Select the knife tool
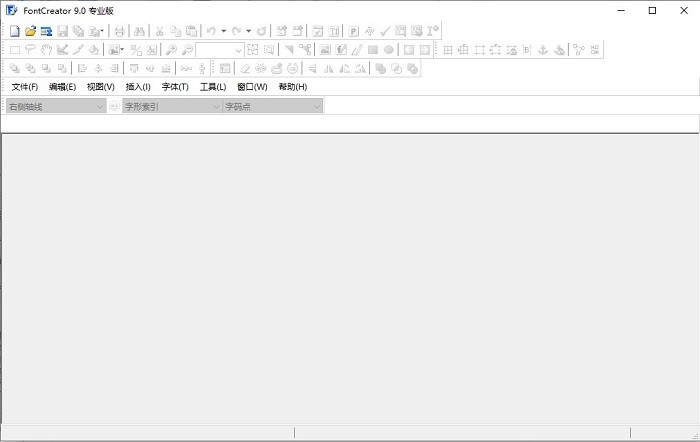700x442 pixels. click(78, 50)
